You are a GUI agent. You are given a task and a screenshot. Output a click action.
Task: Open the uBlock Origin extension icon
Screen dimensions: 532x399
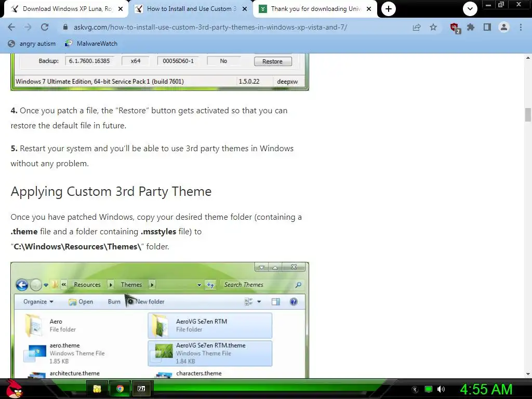coord(455,28)
